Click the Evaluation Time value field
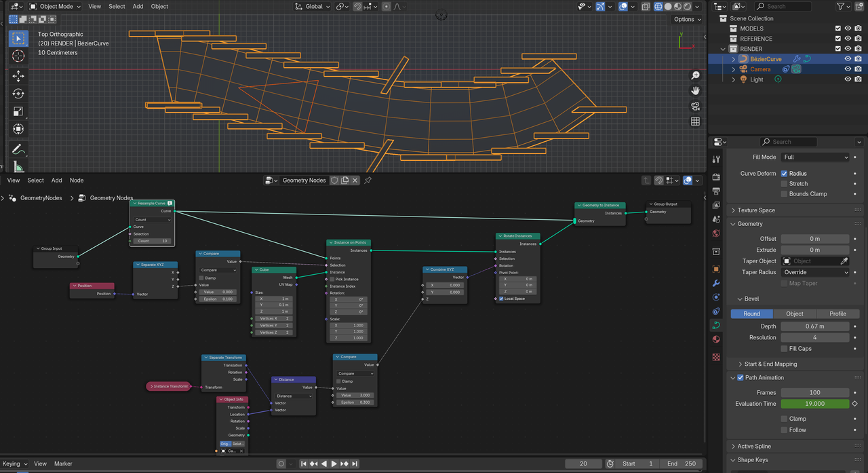 point(814,404)
